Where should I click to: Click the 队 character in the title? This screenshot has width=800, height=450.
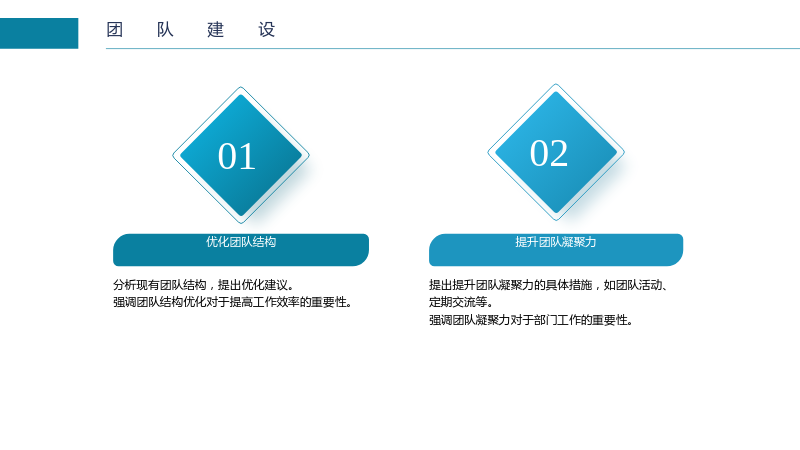click(165, 30)
